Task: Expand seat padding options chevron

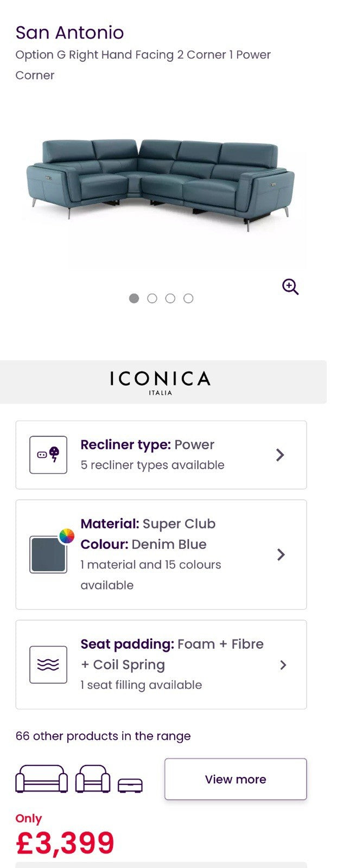Action: tap(283, 665)
